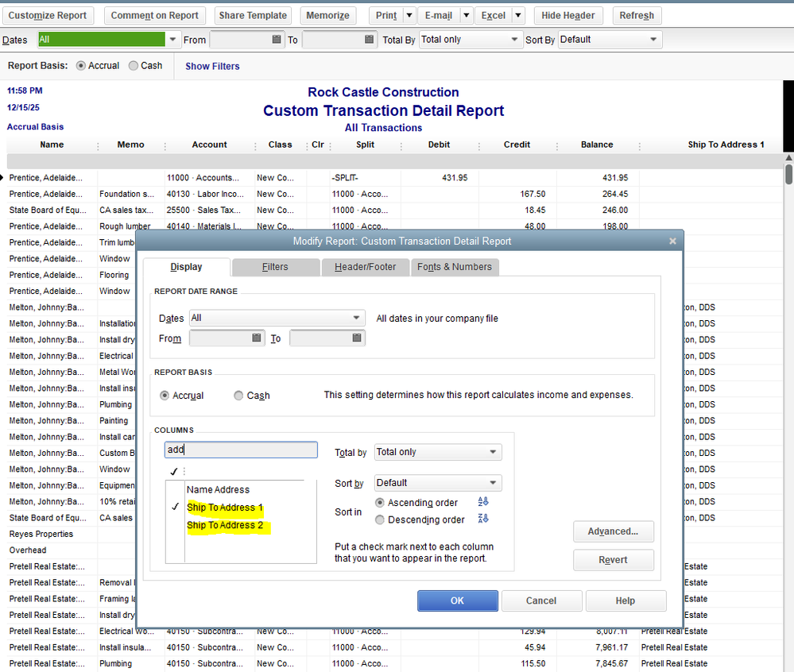Click the 7,961.17 balance value
This screenshot has height=672, width=794.
pyautogui.click(x=612, y=647)
